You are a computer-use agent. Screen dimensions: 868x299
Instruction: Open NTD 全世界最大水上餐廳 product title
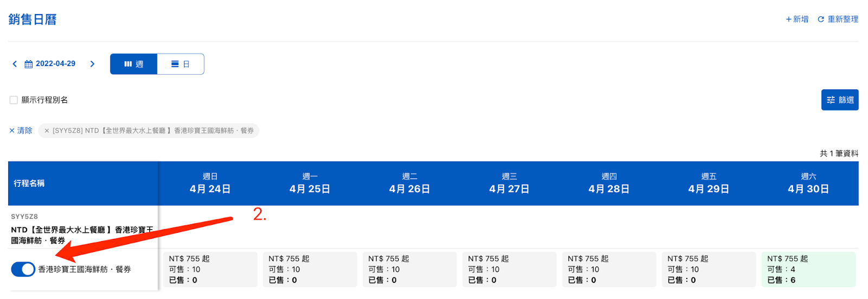click(82, 235)
